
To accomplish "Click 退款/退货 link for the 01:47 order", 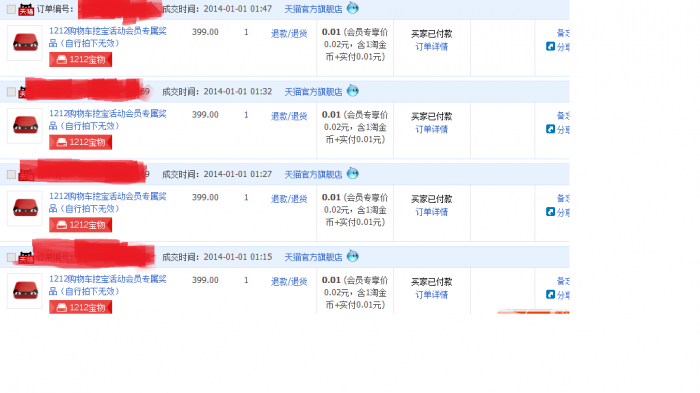I will [x=289, y=33].
